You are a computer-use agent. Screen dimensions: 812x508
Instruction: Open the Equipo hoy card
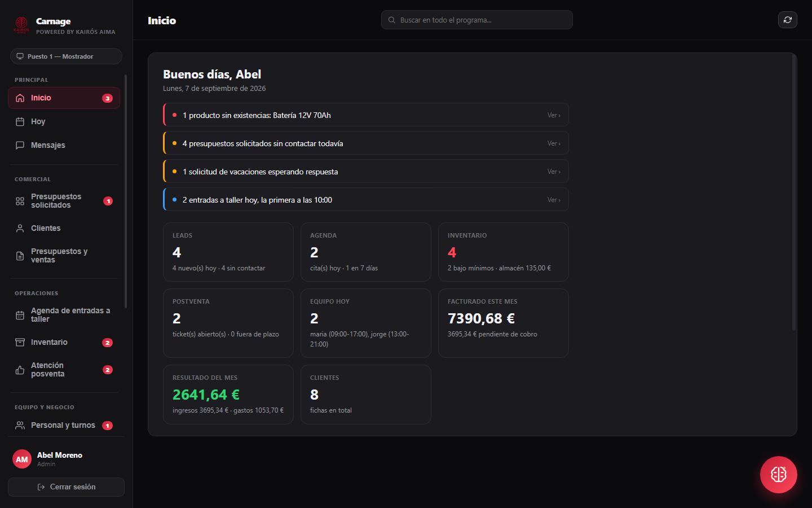click(x=366, y=323)
